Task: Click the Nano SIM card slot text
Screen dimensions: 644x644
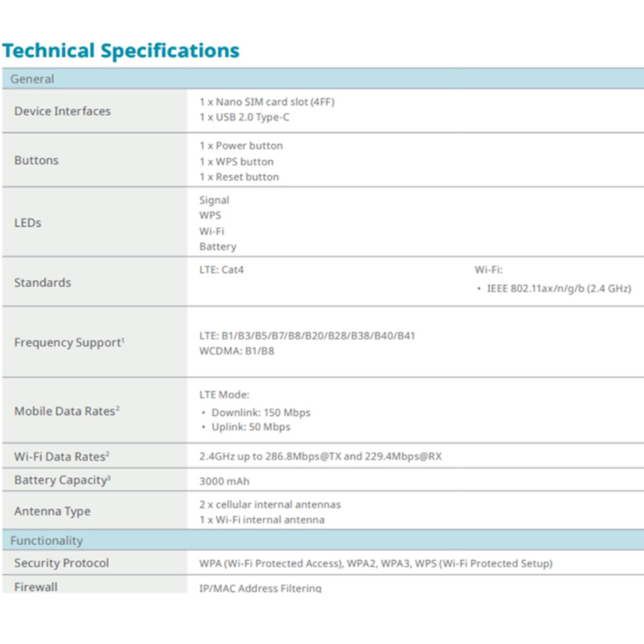Action: click(x=267, y=102)
